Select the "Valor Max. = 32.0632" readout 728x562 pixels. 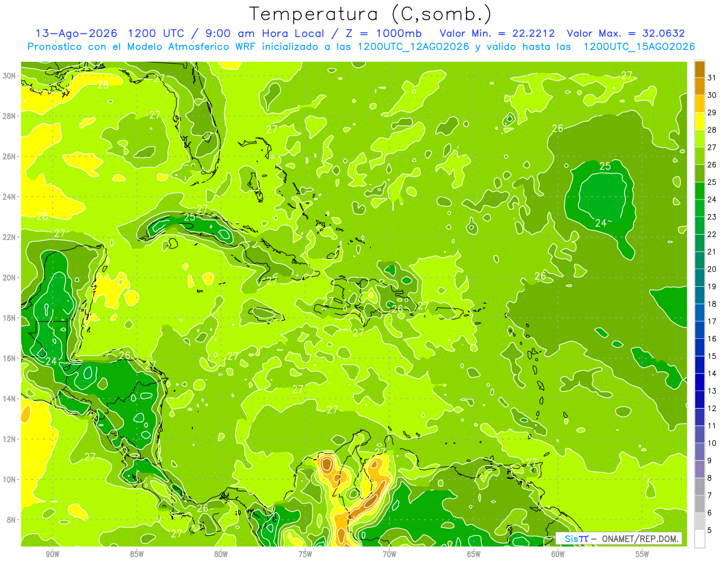(x=626, y=33)
